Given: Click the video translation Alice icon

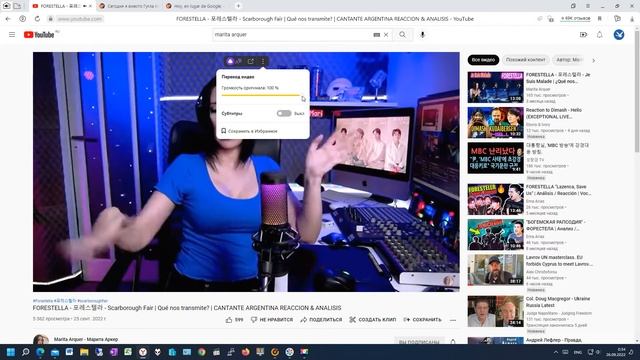Looking at the screenshot, I should pyautogui.click(x=230, y=61).
